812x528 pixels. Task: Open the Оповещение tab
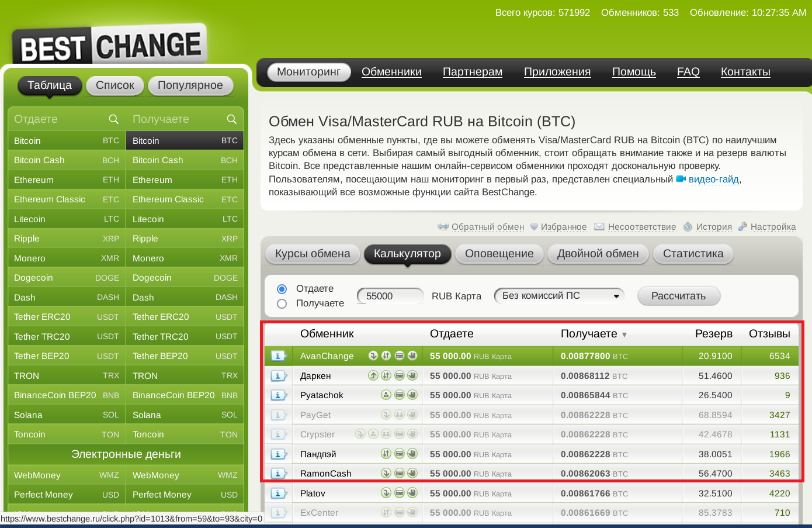click(499, 254)
